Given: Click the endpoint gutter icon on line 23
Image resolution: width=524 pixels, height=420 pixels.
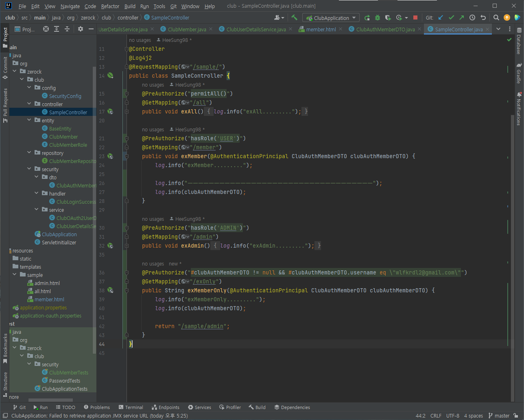Looking at the screenshot, I should [x=110, y=156].
